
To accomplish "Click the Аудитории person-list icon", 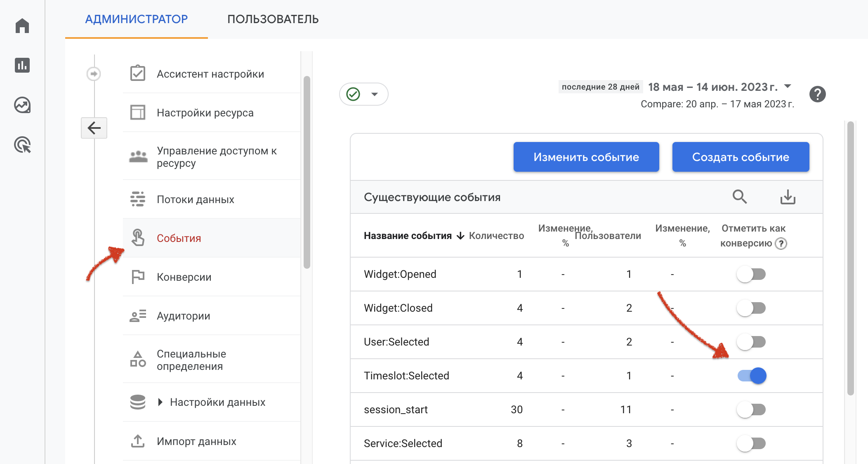I will click(138, 316).
